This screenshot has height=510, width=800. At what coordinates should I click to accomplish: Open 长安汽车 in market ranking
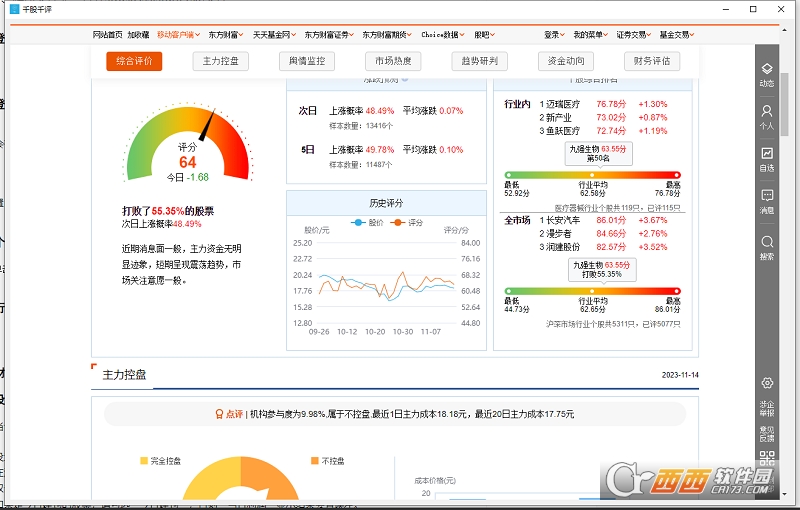[x=563, y=220]
